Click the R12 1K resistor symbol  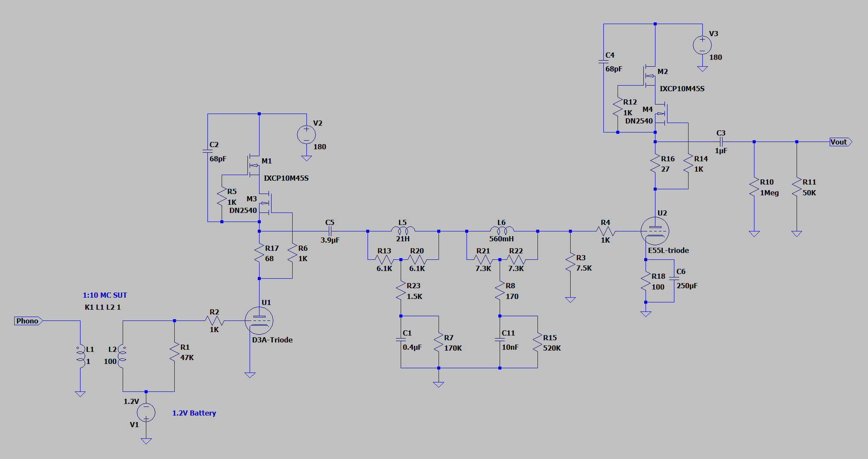[618, 107]
